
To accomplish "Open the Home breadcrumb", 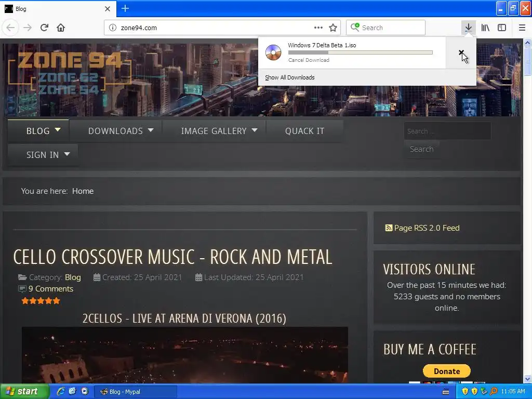I will 83,191.
